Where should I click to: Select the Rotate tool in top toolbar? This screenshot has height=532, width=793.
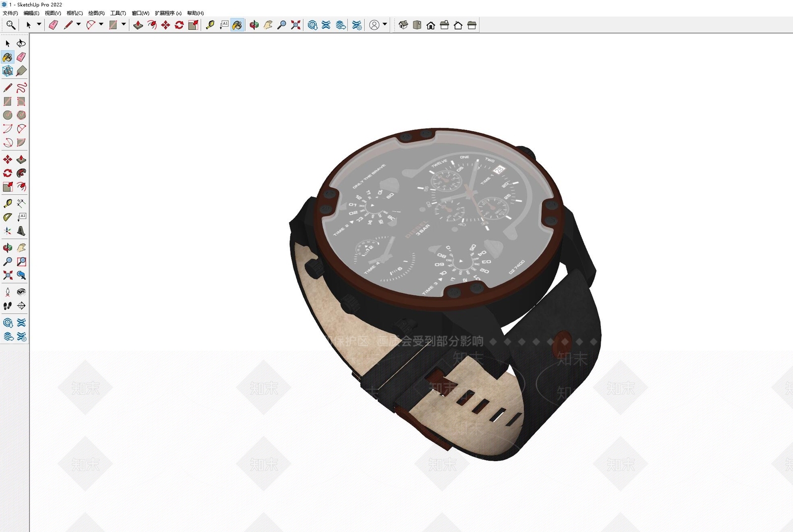pyautogui.click(x=179, y=25)
